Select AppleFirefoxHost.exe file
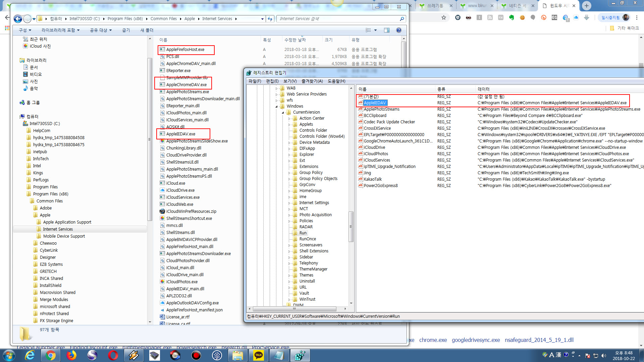This screenshot has width=644, height=362. click(186, 50)
